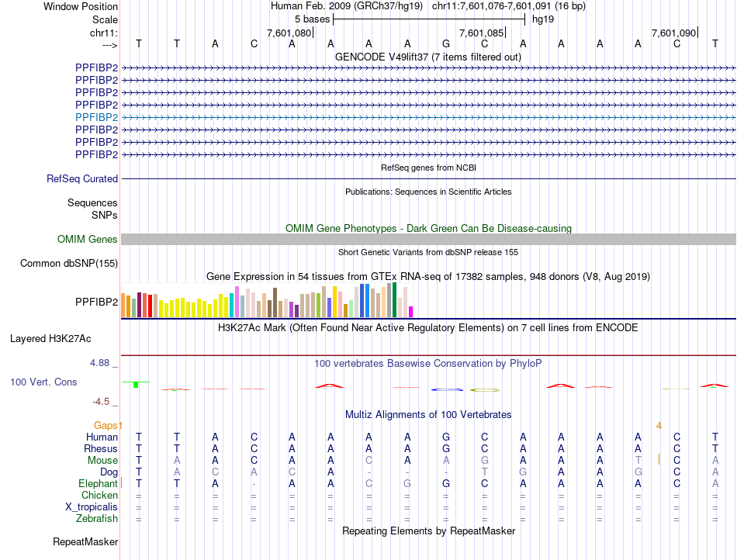
Task: Click the orange Gaps label
Action: (106, 426)
